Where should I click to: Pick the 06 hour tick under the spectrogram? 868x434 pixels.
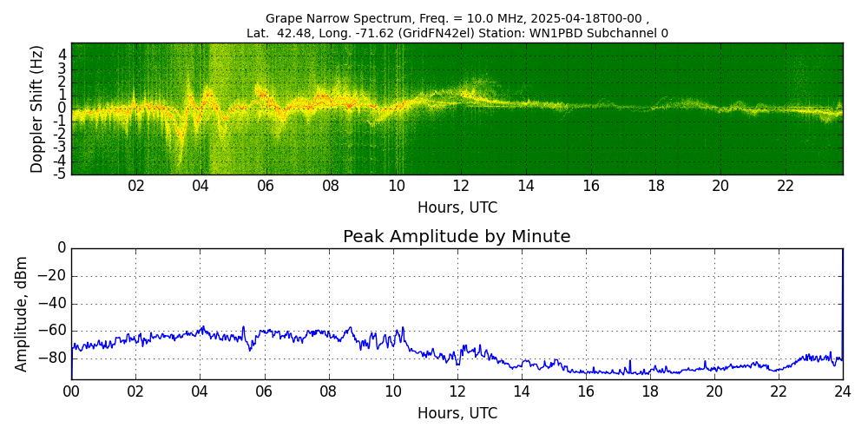[266, 186]
